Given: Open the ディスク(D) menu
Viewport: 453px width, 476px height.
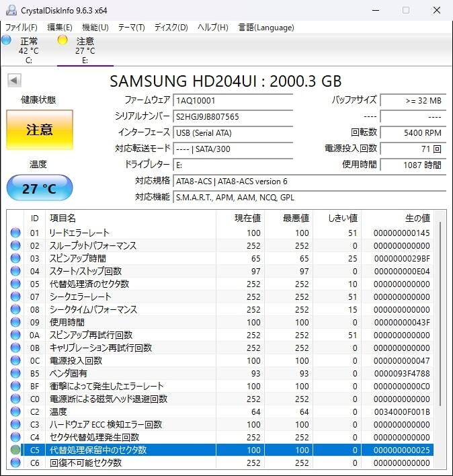Looking at the screenshot, I should click(171, 28).
